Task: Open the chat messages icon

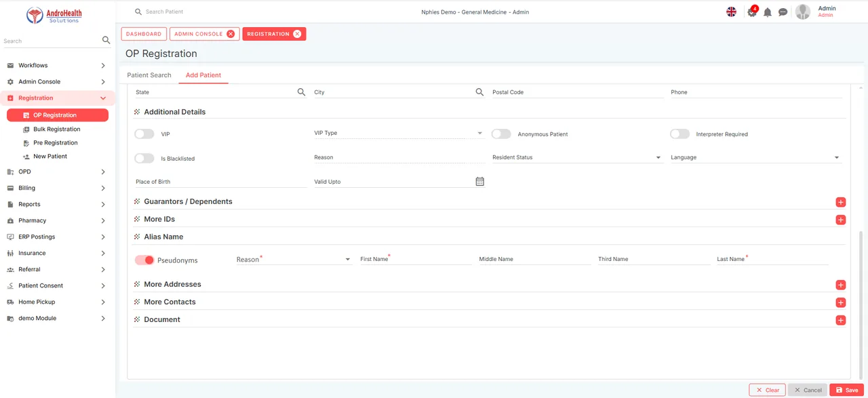Action: [783, 12]
